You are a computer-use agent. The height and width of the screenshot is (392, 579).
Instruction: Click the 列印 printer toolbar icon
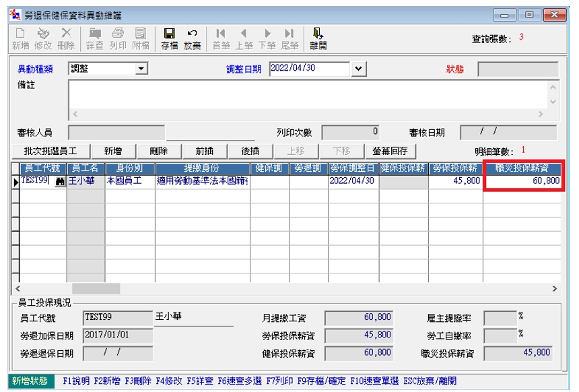click(x=118, y=34)
